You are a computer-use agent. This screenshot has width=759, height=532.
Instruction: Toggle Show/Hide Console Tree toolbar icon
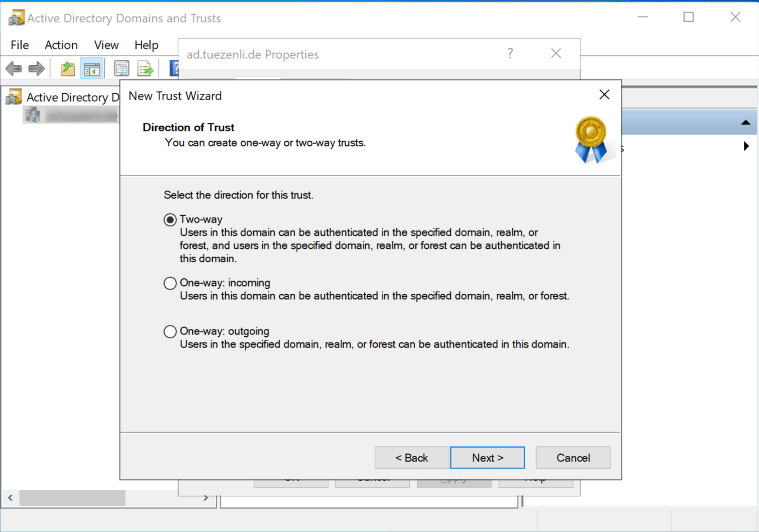92,69
